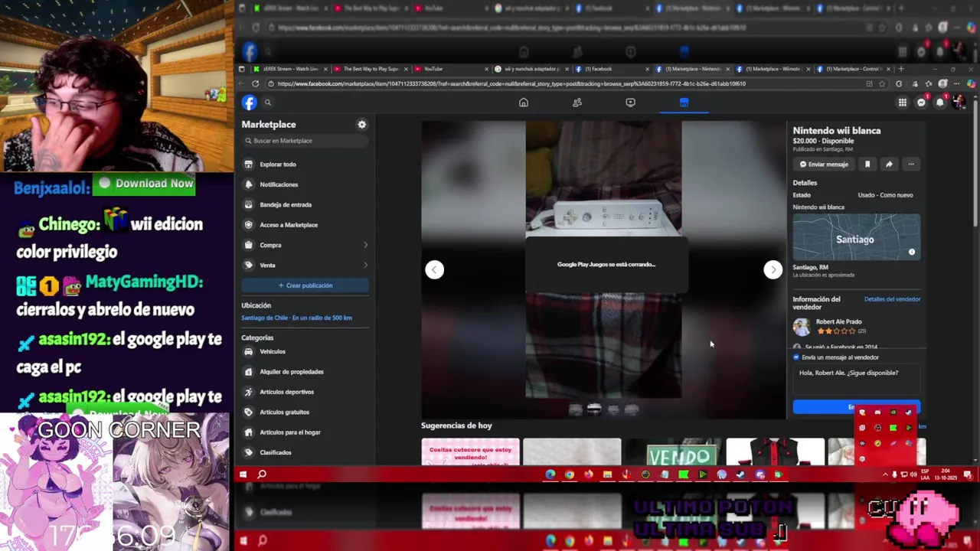
Task: Open the notifications bell in header
Action: click(940, 103)
